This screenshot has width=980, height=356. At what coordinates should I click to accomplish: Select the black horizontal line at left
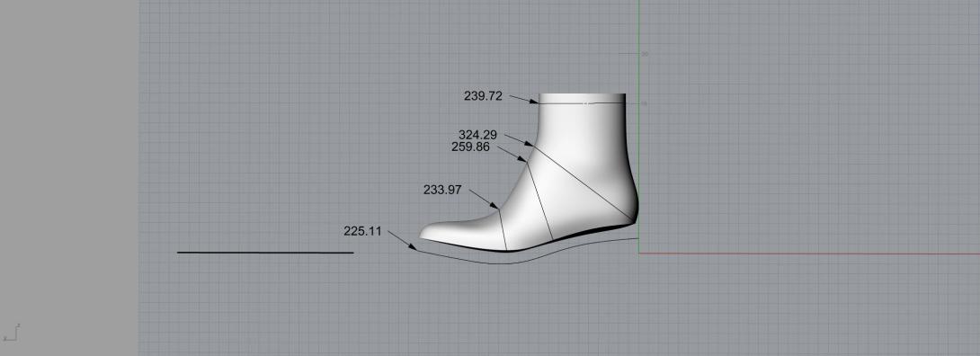click(x=265, y=253)
